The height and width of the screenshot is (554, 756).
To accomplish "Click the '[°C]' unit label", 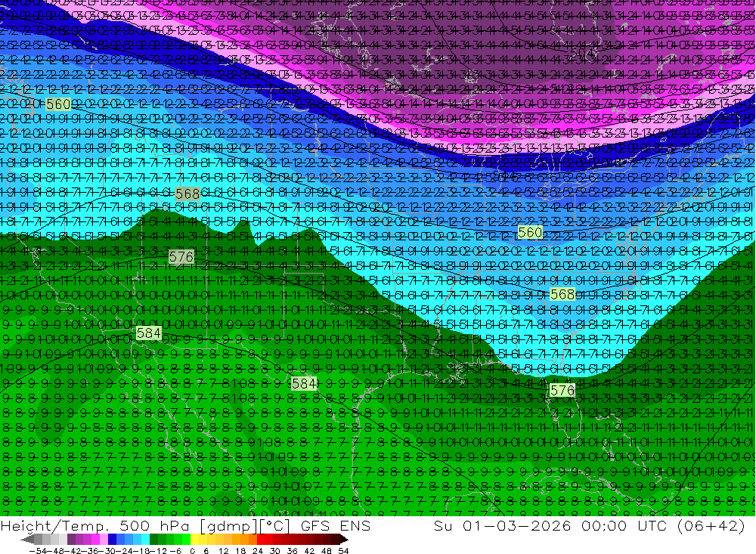I will coord(274,526).
